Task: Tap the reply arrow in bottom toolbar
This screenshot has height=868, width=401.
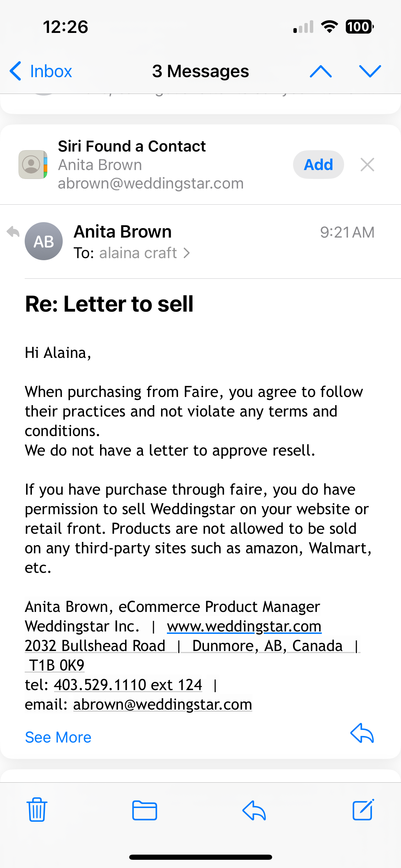Action: pos(254,810)
